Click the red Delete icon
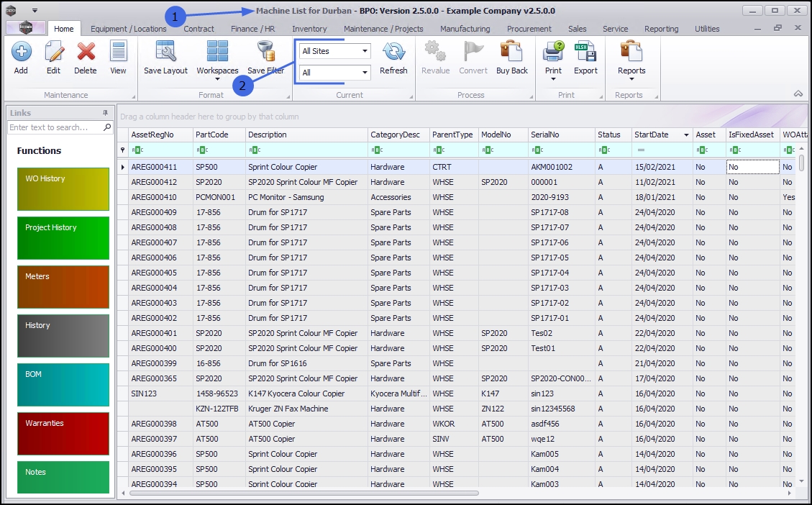 click(x=86, y=53)
